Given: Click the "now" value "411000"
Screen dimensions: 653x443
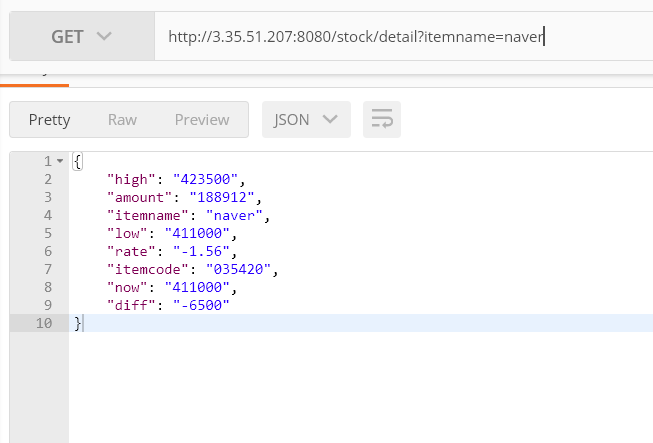Looking at the screenshot, I should [x=197, y=287].
